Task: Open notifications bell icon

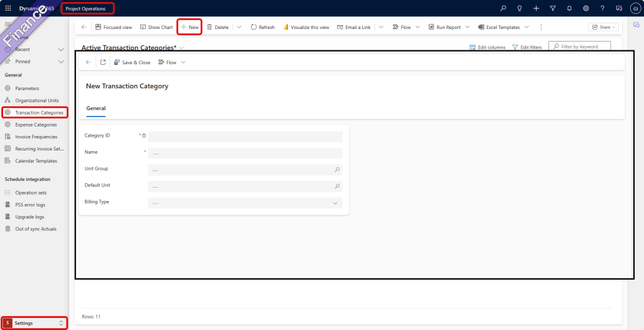Action: (569, 8)
